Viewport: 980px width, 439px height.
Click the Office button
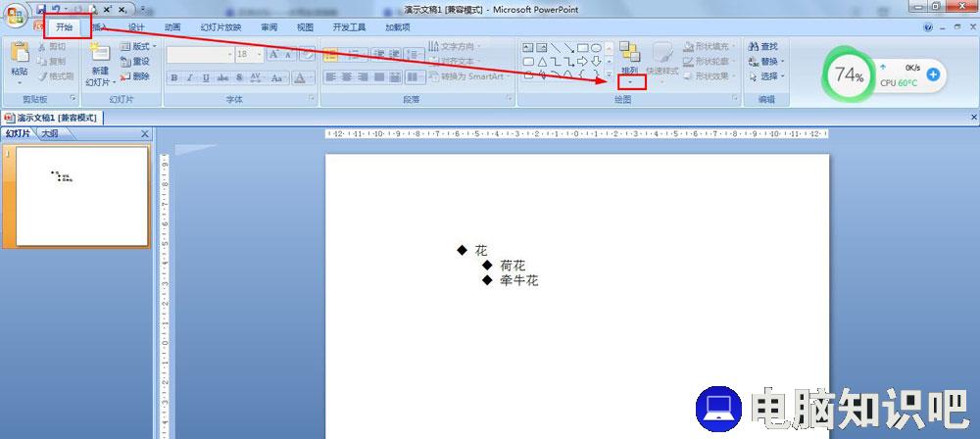click(17, 17)
